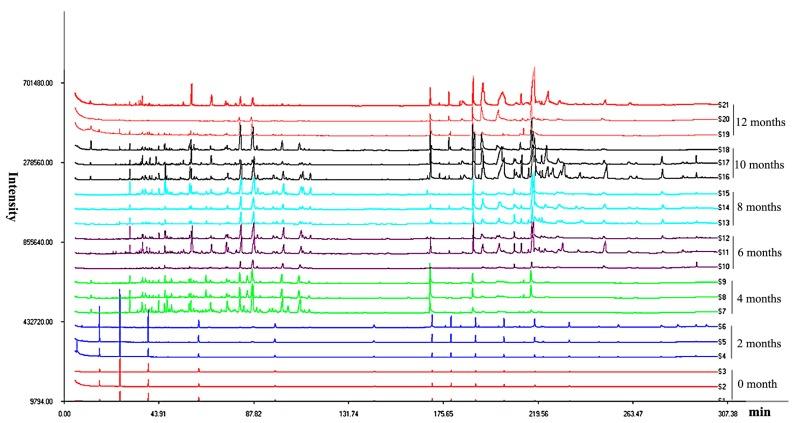Select the S6 chromatogram label
The image size is (798, 423).
pos(723,327)
